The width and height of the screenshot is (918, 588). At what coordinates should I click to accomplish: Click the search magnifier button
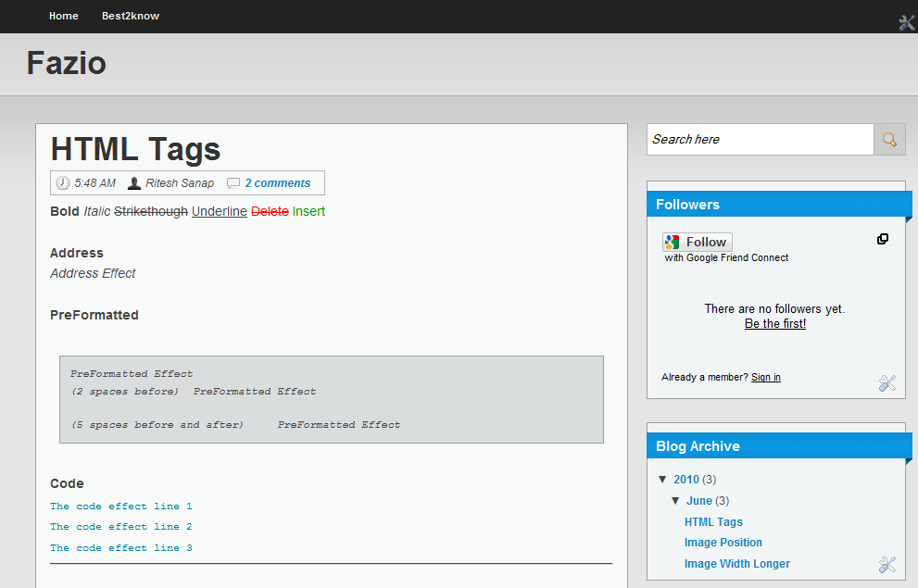(x=889, y=139)
